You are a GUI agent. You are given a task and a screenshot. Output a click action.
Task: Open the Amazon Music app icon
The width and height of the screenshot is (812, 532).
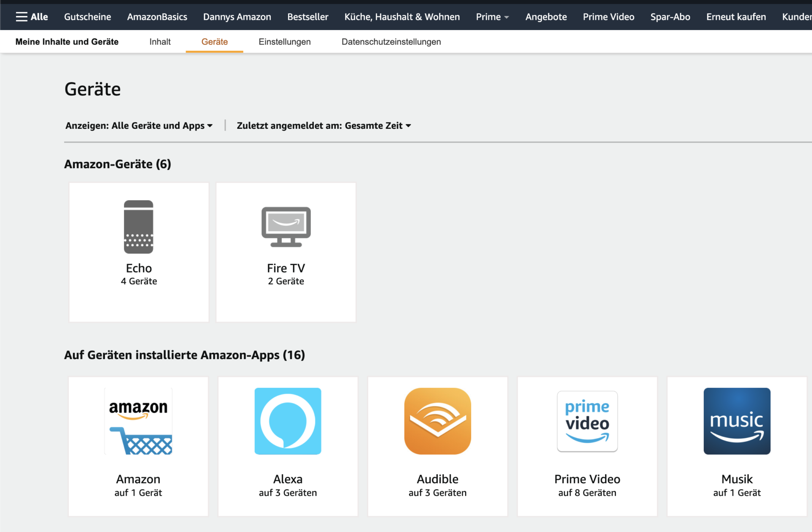click(x=737, y=421)
